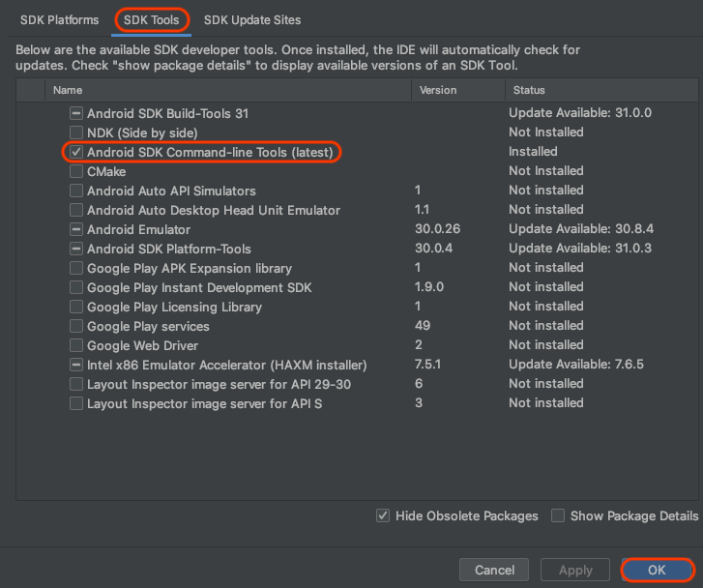The width and height of the screenshot is (703, 588).
Task: Select Intel x86 Emulator Accelerator checkbox
Action: 76,365
